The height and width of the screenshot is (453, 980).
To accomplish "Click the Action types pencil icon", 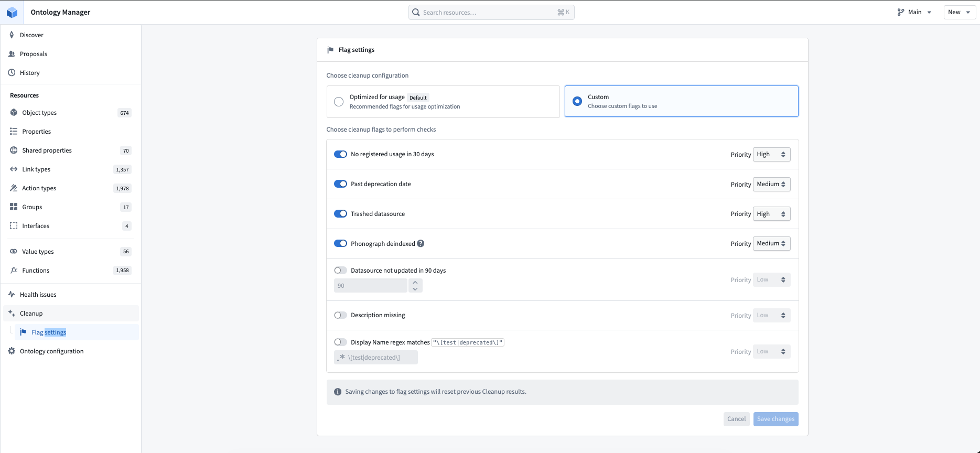I will point(14,188).
